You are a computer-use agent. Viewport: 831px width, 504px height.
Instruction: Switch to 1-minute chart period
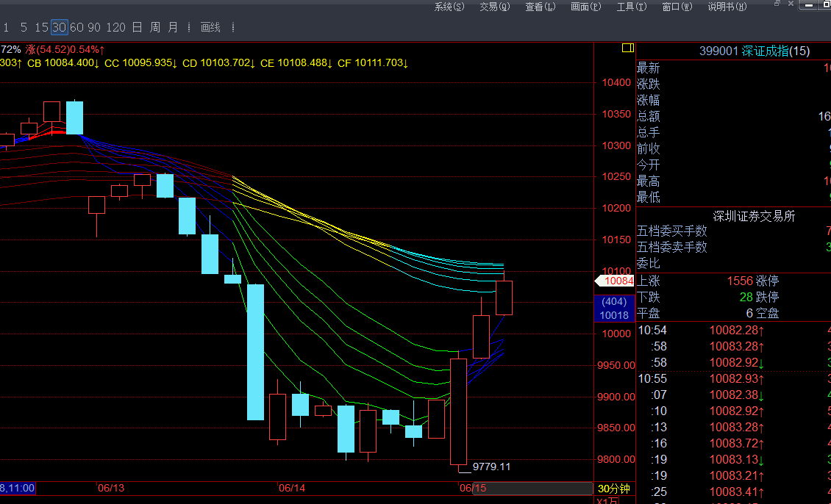click(6, 27)
